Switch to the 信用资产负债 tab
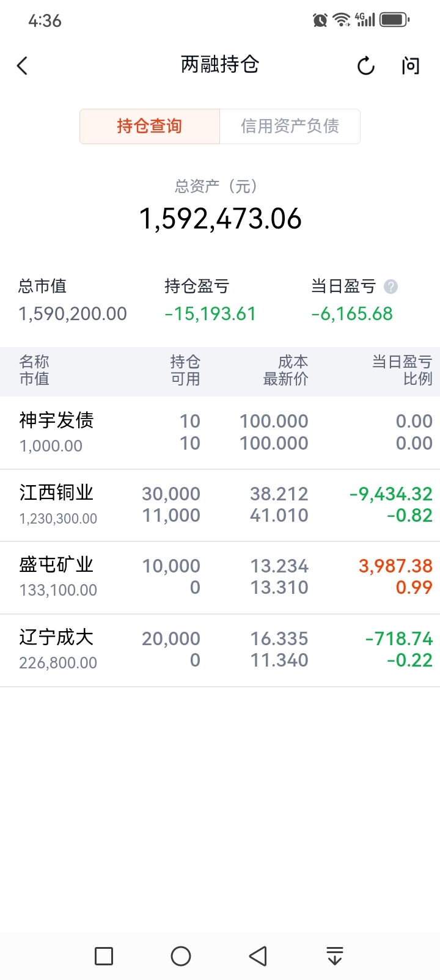The image size is (440, 980). 290,126
